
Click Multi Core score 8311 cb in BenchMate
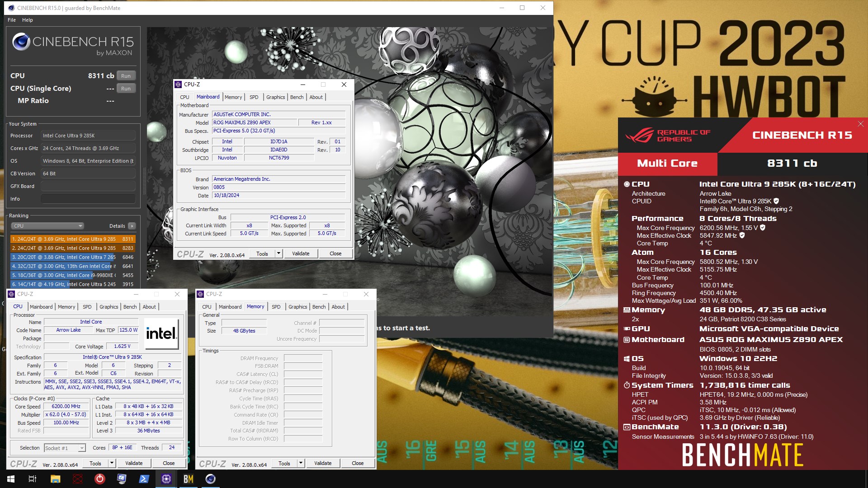tap(792, 164)
